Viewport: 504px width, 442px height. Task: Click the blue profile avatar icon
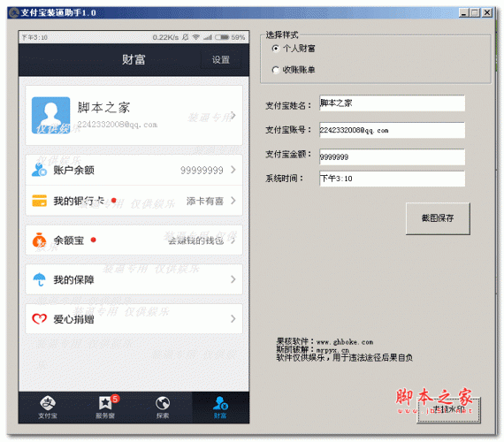(50, 115)
